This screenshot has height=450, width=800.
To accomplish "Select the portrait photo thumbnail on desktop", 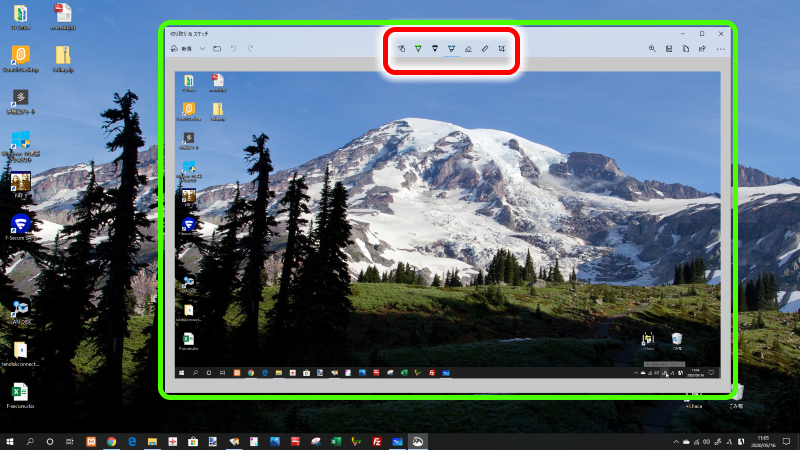I will click(x=20, y=185).
